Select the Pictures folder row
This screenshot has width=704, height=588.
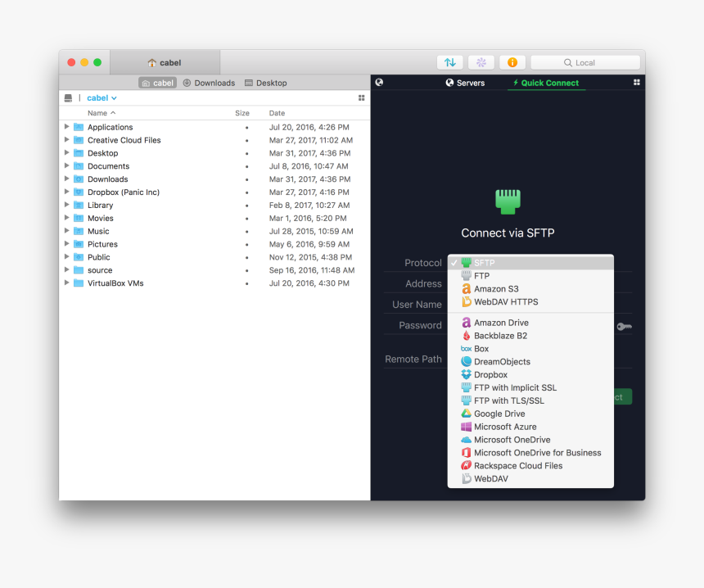coord(214,244)
